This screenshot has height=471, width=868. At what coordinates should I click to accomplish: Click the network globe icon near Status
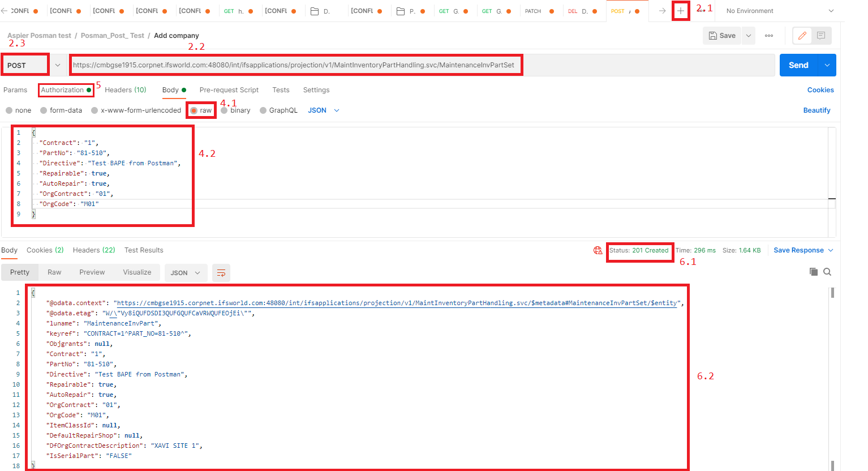tap(598, 250)
